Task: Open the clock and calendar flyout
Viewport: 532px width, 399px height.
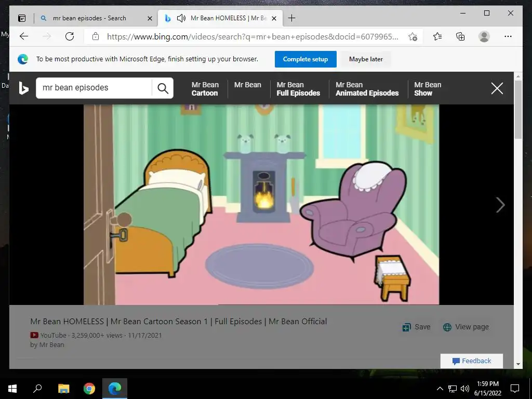Action: coord(487,389)
